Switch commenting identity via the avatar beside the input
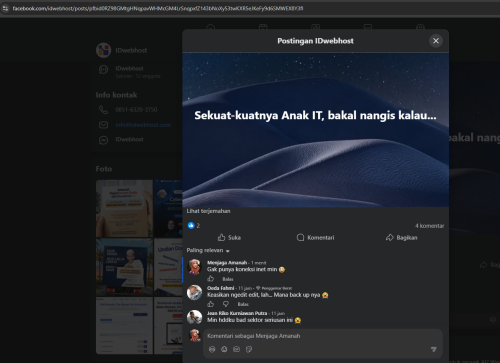The image size is (500, 363). tap(194, 335)
